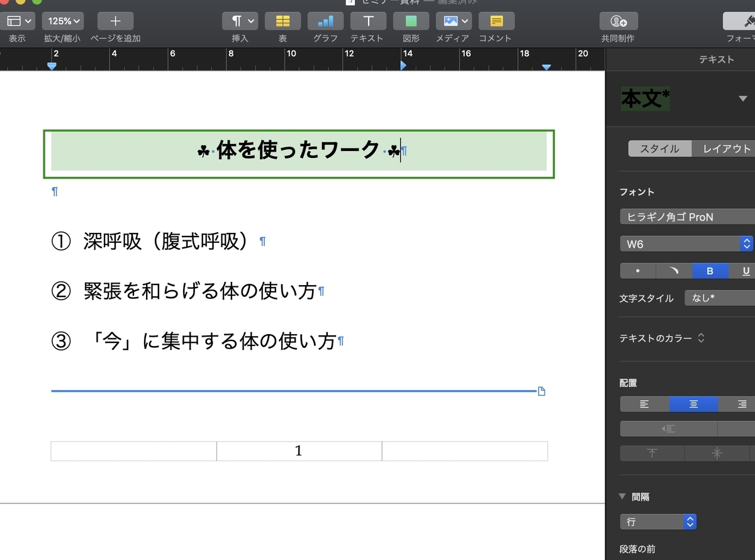Click the heading 体を使ったワーク
Image resolution: width=755 pixels, height=560 pixels.
[298, 151]
